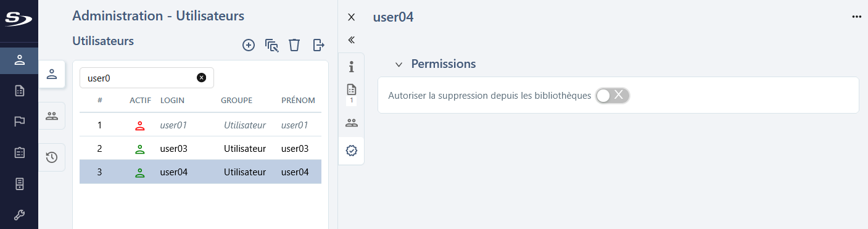Toggle Autoriser la suppression depuis les bibliothèques
This screenshot has height=229, width=868.
pos(613,95)
